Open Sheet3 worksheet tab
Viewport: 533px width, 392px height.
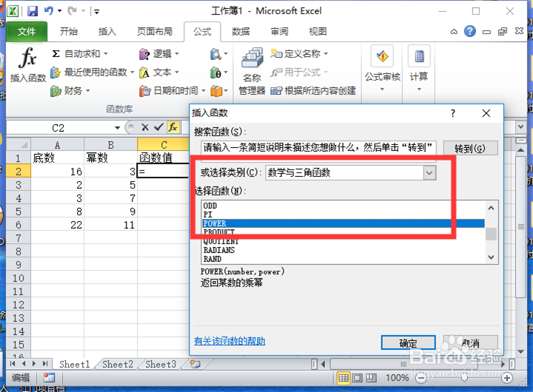161,364
